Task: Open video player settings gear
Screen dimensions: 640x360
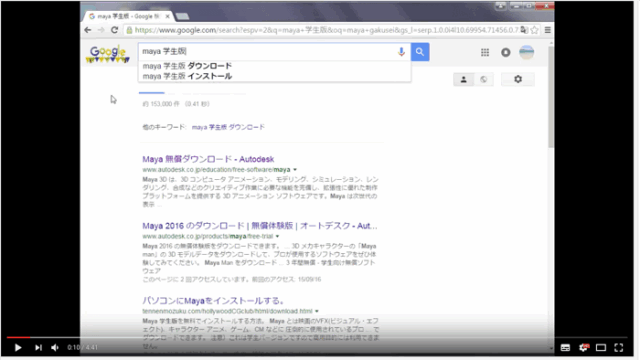Action: point(584,347)
